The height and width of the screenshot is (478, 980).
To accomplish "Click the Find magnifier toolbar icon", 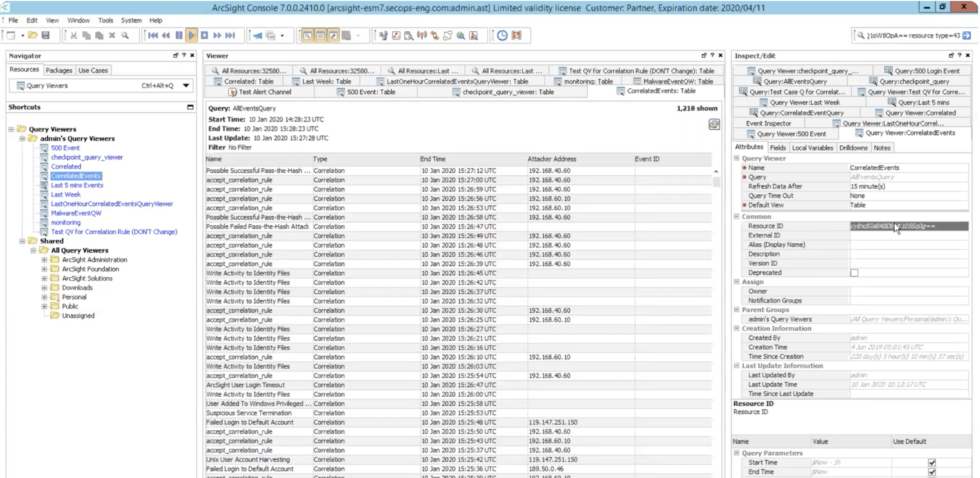I will point(125,35).
